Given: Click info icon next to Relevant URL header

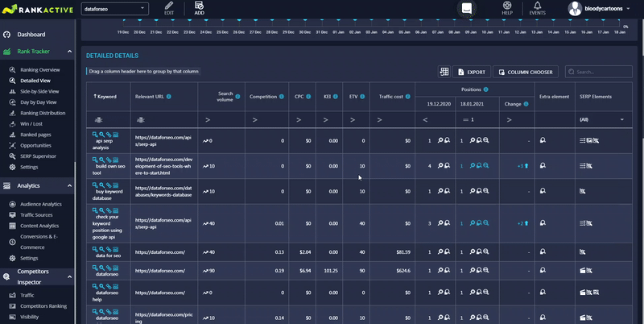Looking at the screenshot, I should pyautogui.click(x=169, y=97).
